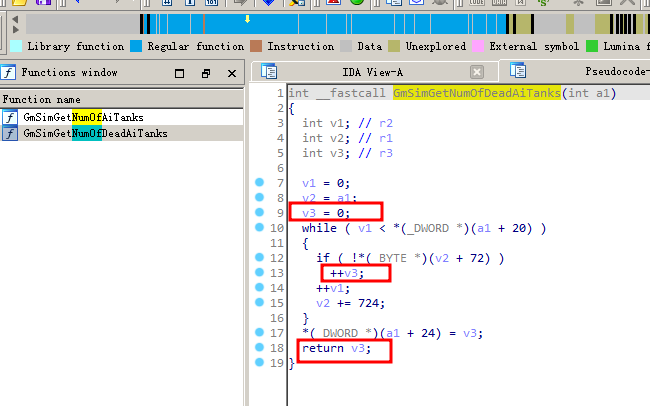
Task: Click highlighted GmSimGetNumOfDeadAiTanks name in pseudocode
Action: pos(477,93)
